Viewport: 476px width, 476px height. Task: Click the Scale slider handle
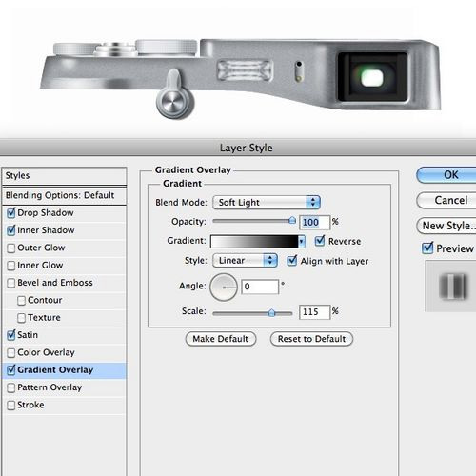click(x=271, y=313)
